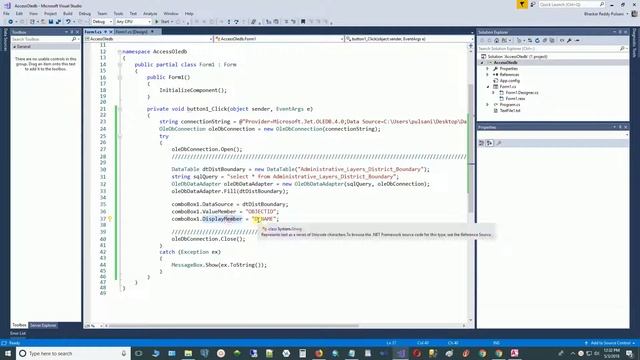Open the Project menu
This screenshot has width=640, height=360.
click(50, 13)
